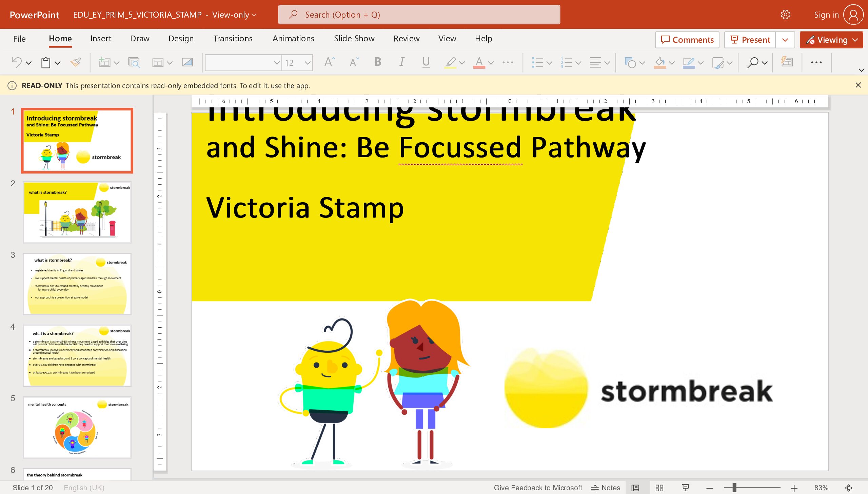
Task: Click the zoom in plus button
Action: tap(794, 488)
